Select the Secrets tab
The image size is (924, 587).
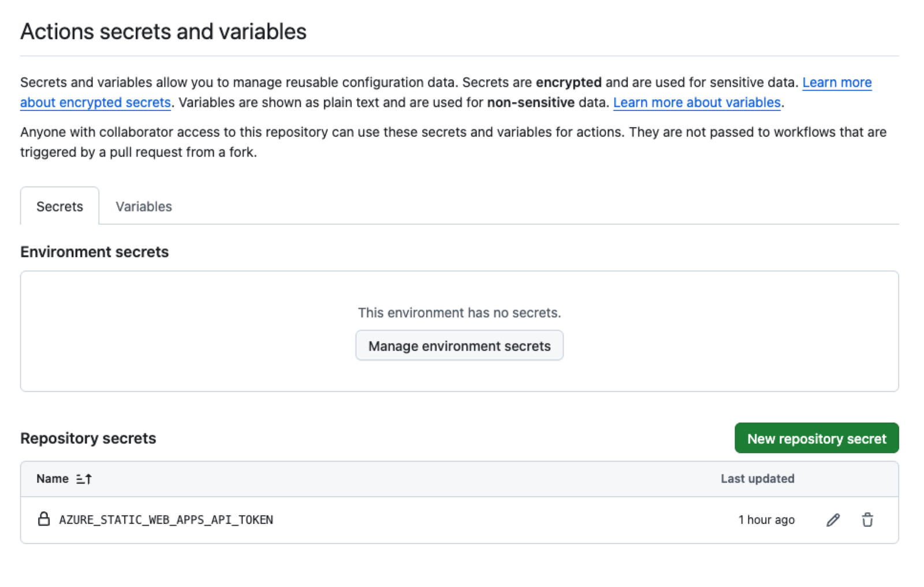pos(59,206)
